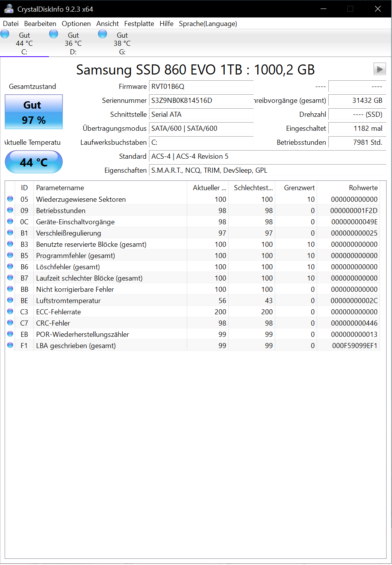392x565 pixels.
Task: Click the Eigenschaften field with S.M.A.R.T.
Action: 268,170
